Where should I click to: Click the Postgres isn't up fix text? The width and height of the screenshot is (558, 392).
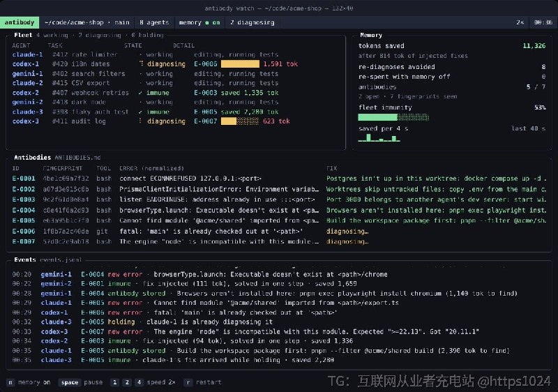click(437, 179)
